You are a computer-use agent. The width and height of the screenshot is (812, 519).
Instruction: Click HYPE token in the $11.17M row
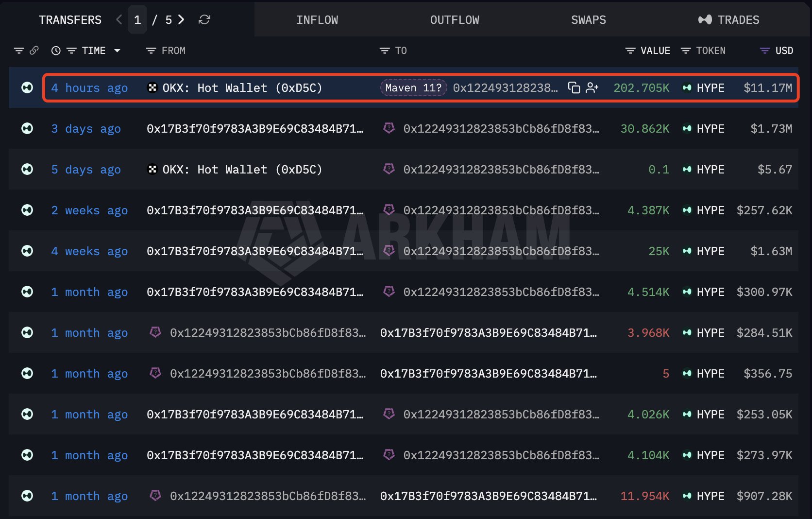pos(710,88)
